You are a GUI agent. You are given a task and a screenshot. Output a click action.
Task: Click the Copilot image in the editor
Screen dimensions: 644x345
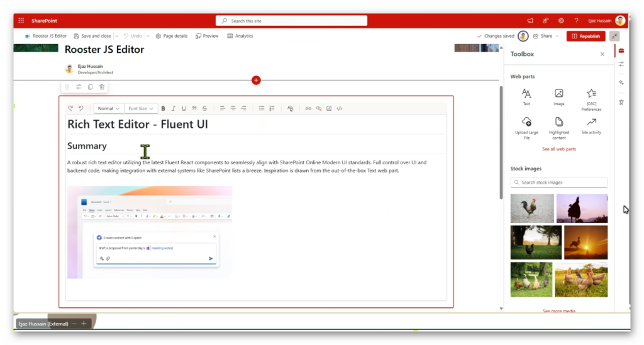click(x=150, y=232)
